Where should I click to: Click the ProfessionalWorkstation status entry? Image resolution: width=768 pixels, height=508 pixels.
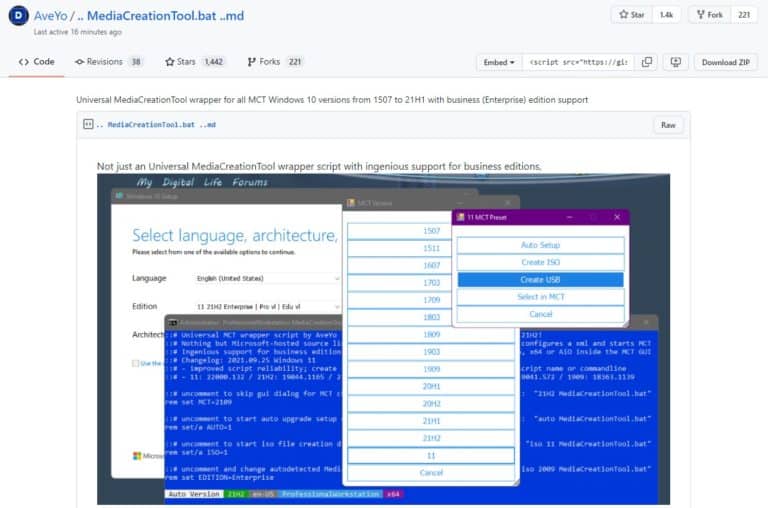click(331, 494)
